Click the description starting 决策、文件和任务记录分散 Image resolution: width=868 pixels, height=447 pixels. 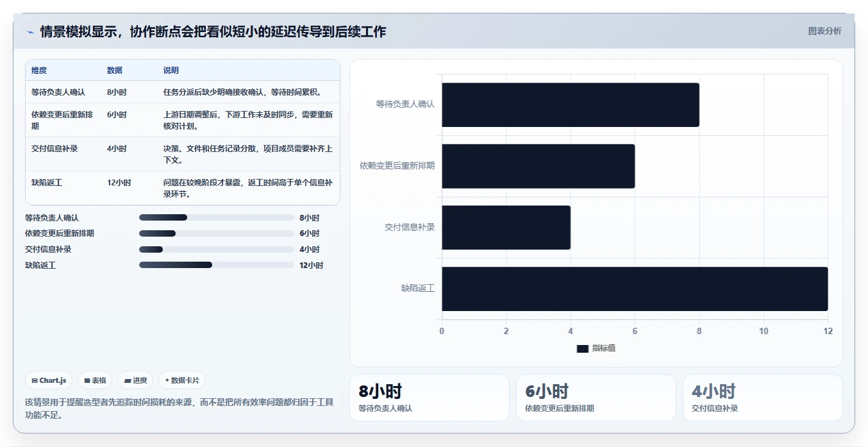[x=248, y=155]
